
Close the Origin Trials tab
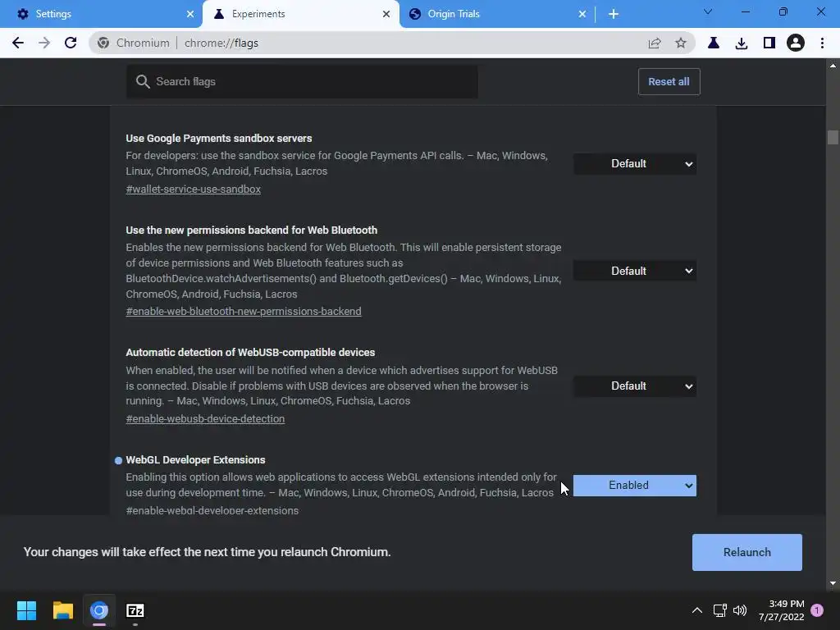pos(582,14)
